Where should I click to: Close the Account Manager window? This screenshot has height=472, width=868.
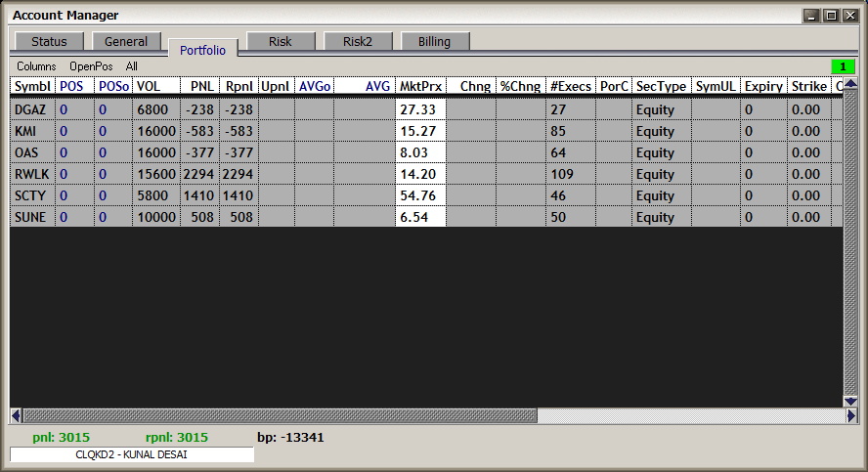pos(849,16)
